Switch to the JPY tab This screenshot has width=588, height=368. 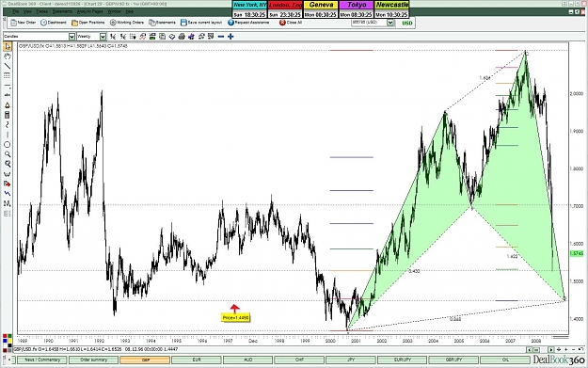351,360
